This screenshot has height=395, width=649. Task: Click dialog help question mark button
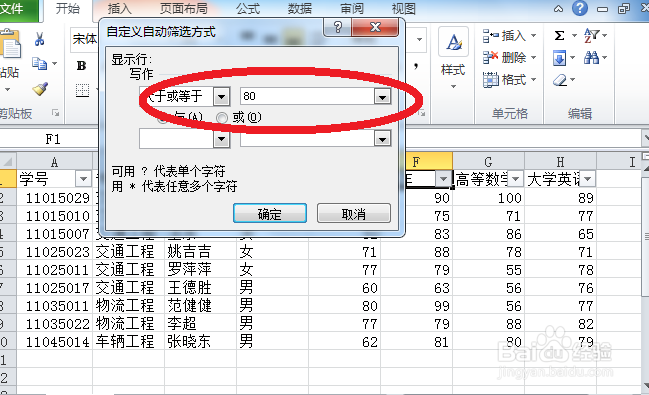click(x=337, y=27)
